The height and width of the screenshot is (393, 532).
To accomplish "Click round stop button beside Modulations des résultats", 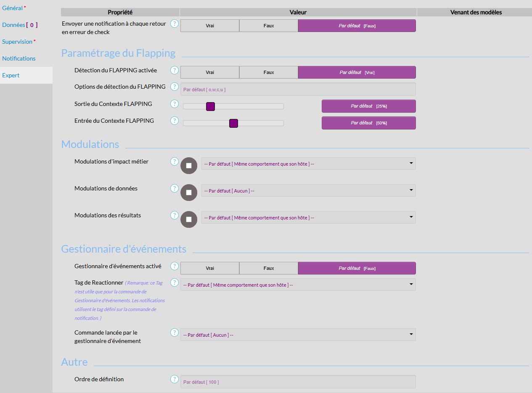I will [x=189, y=219].
